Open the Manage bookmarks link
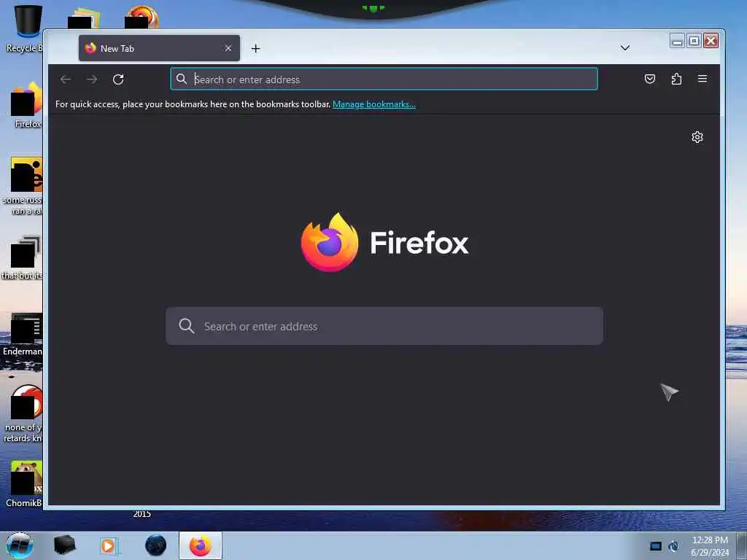 (x=374, y=104)
